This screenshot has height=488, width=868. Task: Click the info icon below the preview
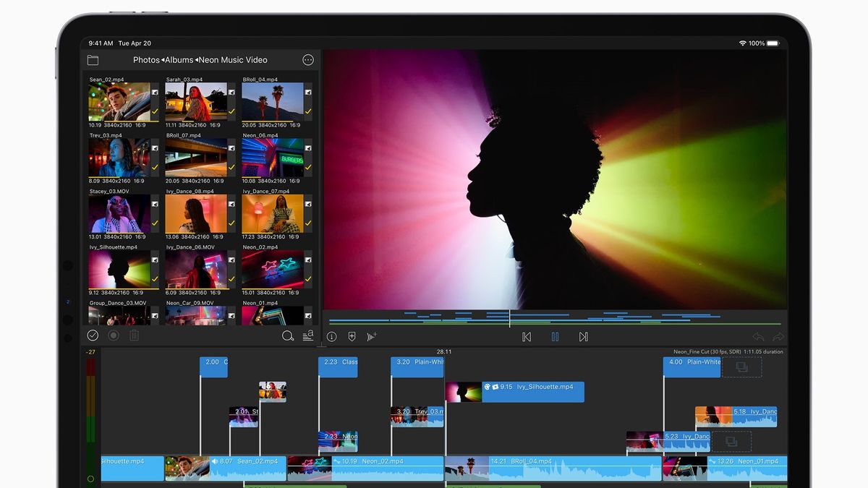tap(331, 337)
